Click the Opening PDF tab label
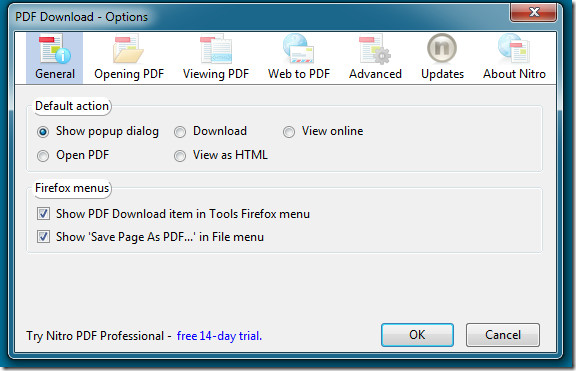Screen dimensions: 576x371 click(129, 74)
